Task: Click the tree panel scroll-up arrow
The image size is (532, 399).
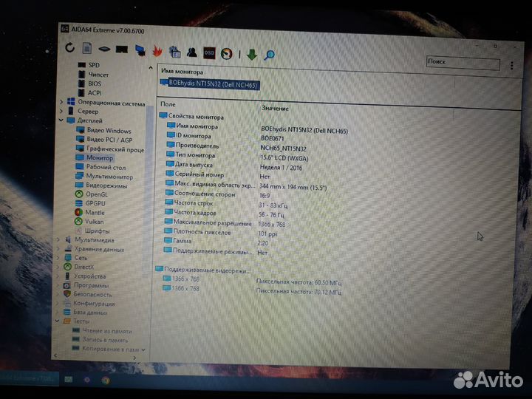Action: [150, 68]
